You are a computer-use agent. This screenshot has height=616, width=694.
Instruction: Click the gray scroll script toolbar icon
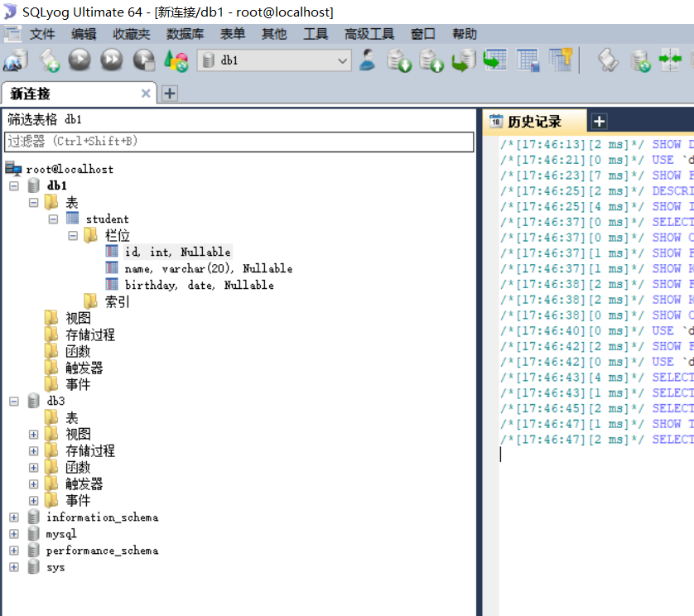pyautogui.click(x=608, y=60)
